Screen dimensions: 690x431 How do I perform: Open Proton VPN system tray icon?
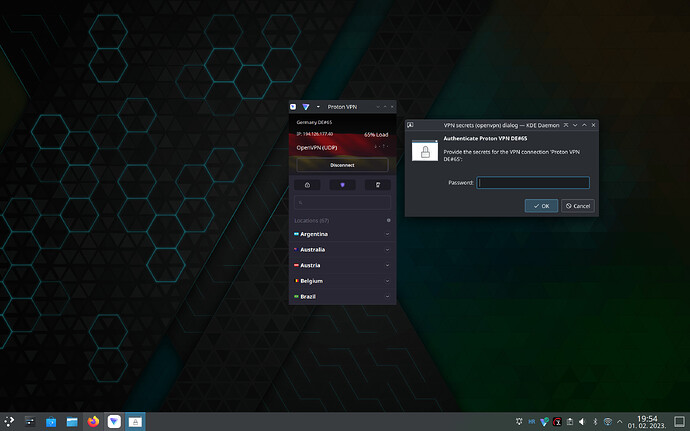(x=544, y=422)
